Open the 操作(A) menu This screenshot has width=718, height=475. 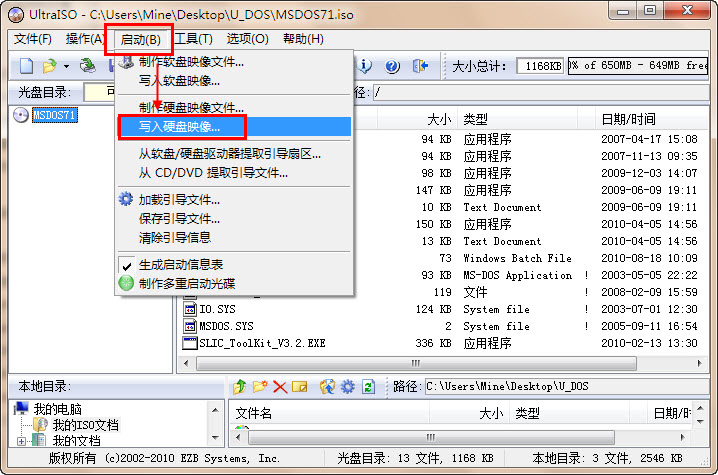85,39
